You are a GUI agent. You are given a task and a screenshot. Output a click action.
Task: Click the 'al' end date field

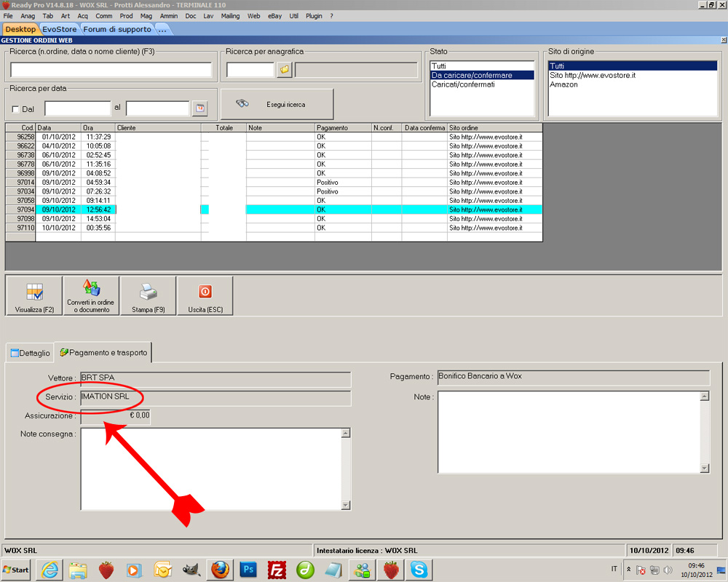[x=158, y=108]
